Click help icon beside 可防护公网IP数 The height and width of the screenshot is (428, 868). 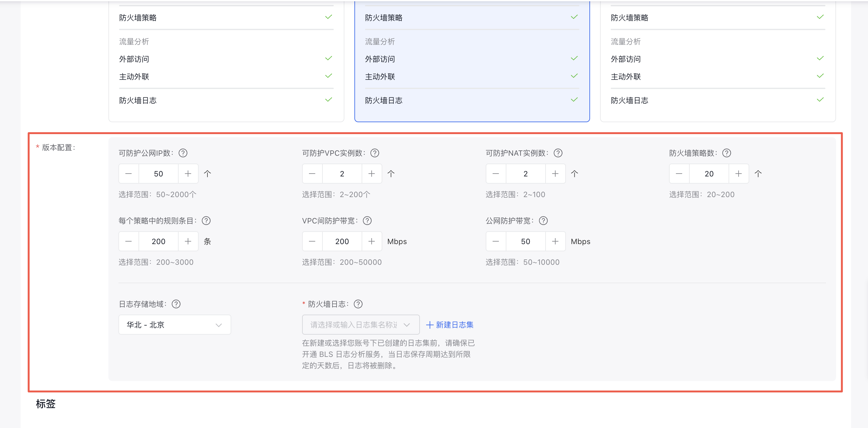183,153
